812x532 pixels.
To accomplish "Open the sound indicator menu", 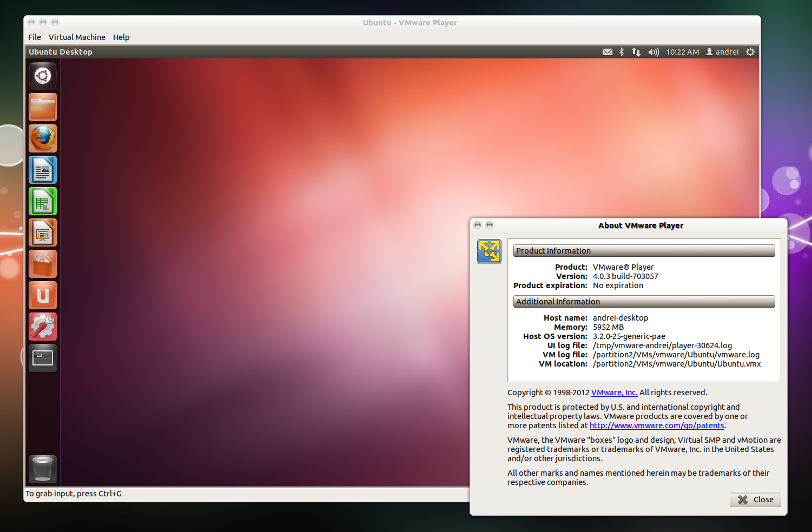I will 653,51.
